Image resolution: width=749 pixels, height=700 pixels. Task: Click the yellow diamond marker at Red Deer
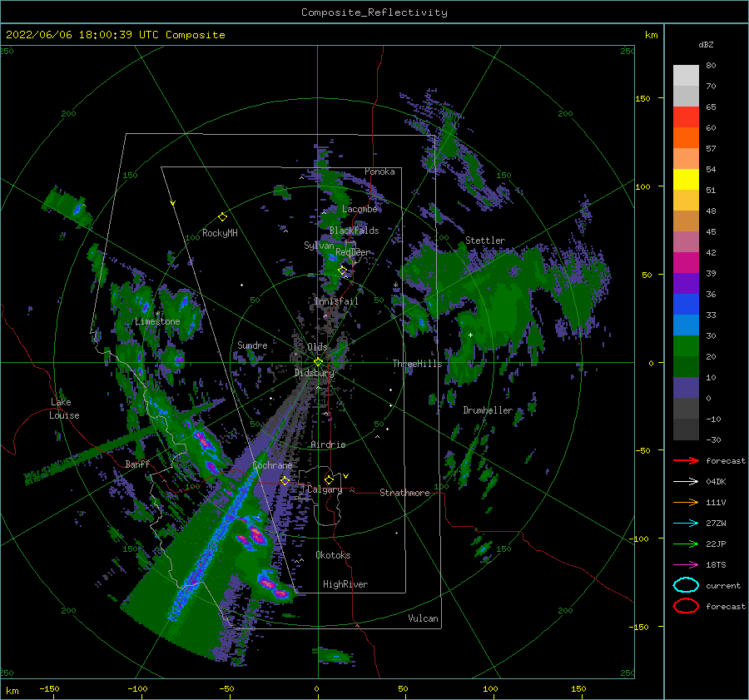click(342, 270)
